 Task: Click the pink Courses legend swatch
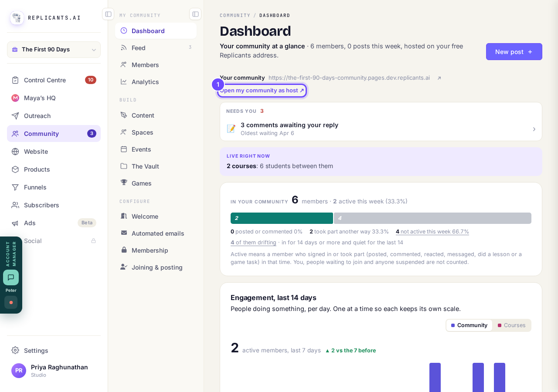[500, 325]
